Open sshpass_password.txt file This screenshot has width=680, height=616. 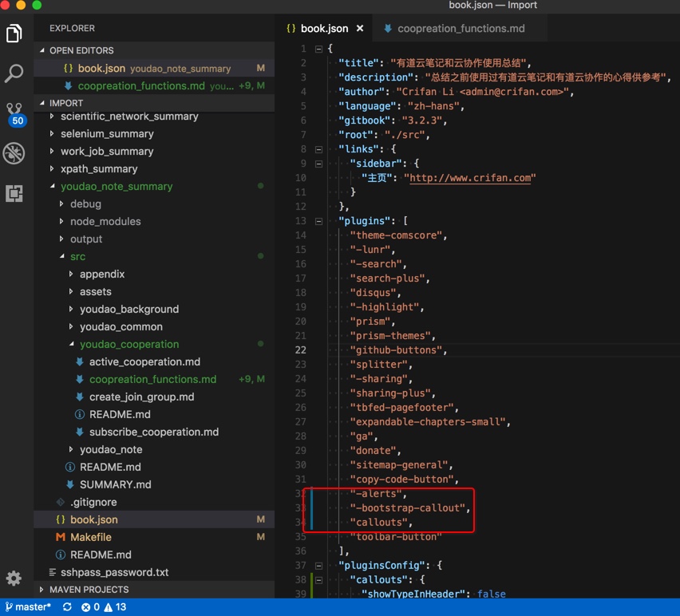pyautogui.click(x=154, y=572)
